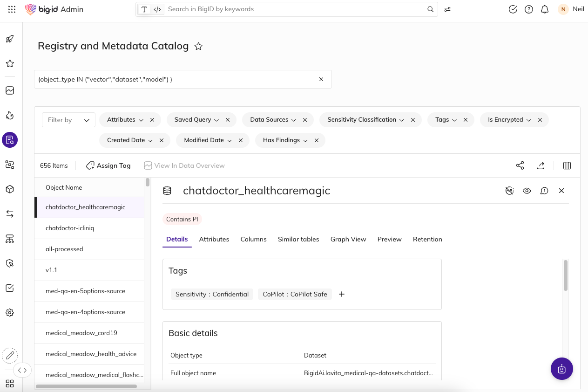
Task: Click the column settings icon in the toolbar
Action: coord(567,165)
